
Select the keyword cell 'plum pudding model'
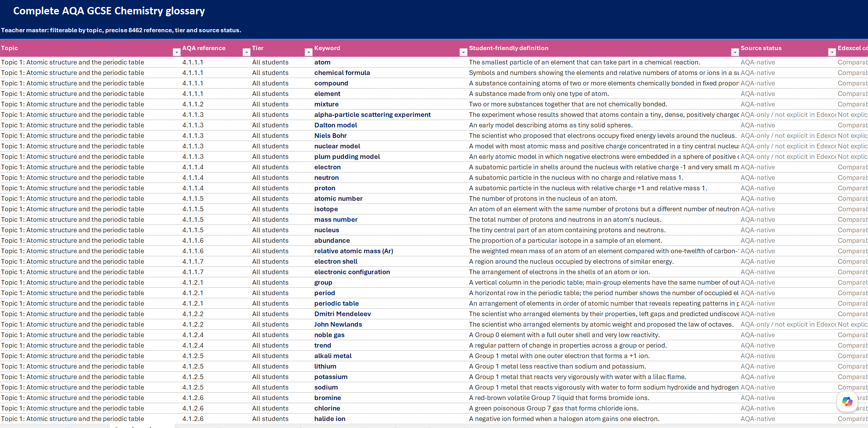(390, 157)
